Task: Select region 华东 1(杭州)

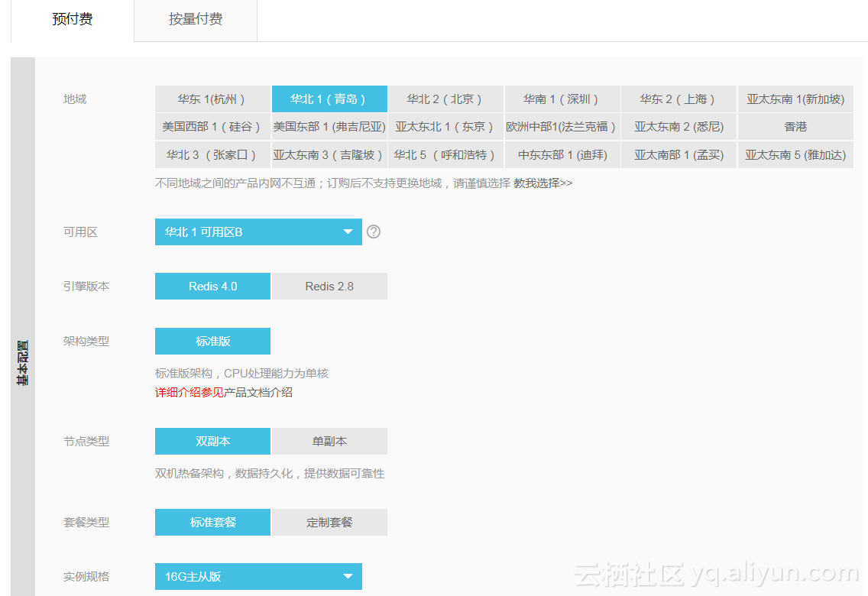Action: point(212,99)
